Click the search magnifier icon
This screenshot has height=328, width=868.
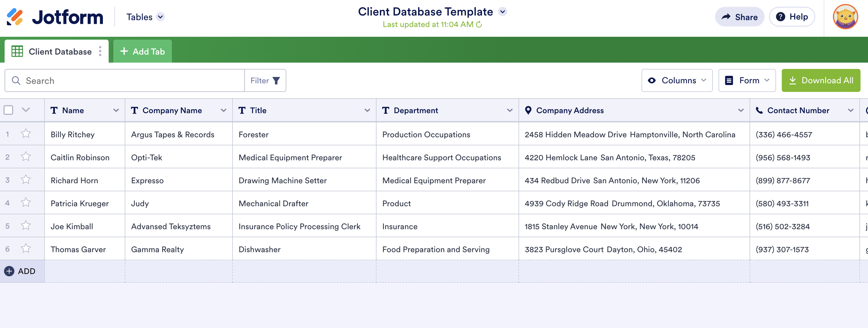tap(16, 81)
